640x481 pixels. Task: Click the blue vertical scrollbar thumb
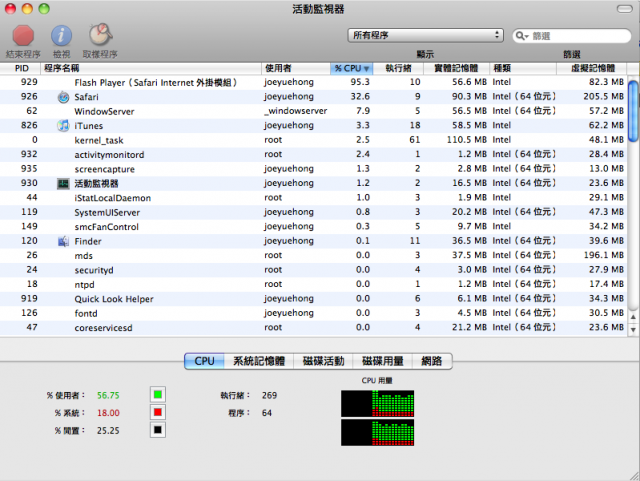click(x=633, y=111)
